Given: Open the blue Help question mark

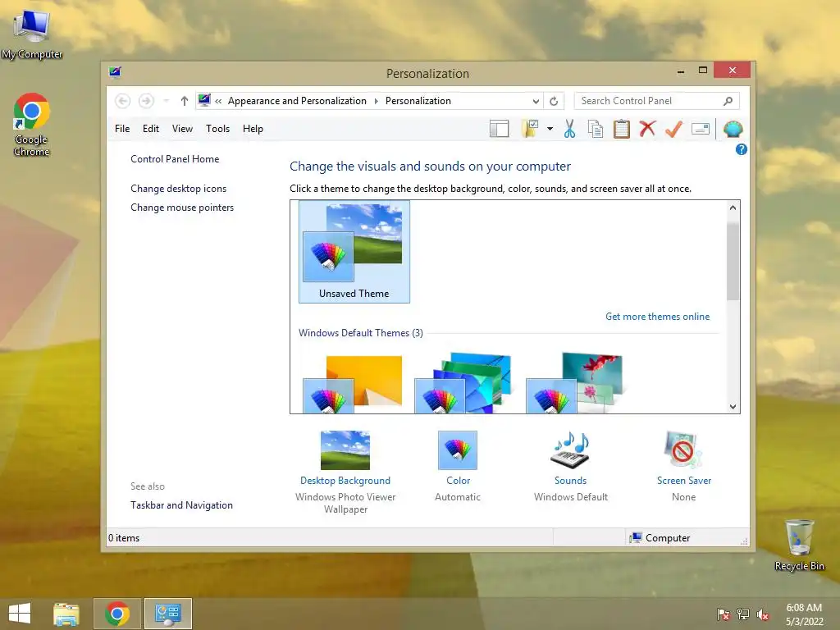Looking at the screenshot, I should [742, 149].
